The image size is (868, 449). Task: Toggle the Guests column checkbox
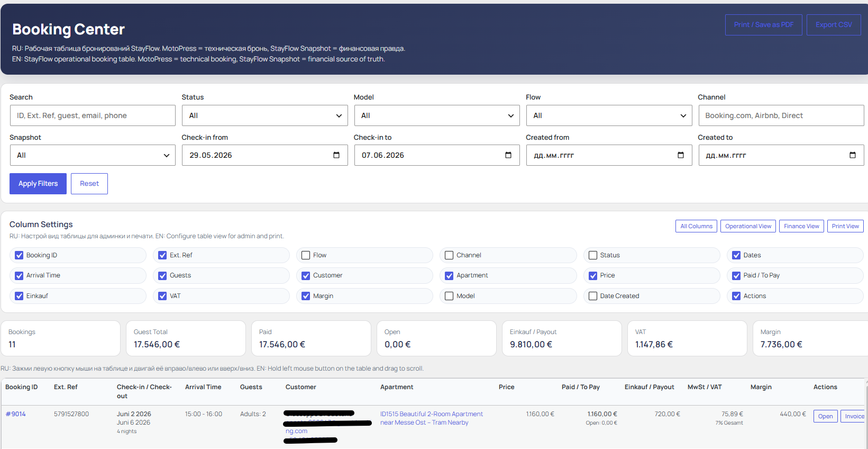(x=162, y=275)
